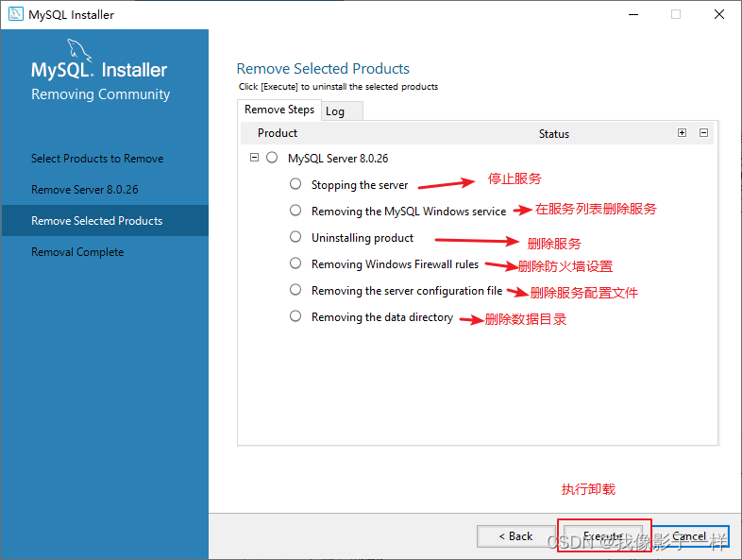Click the MySQL Server 8.0.26 row label
This screenshot has width=742, height=560.
pos(338,158)
